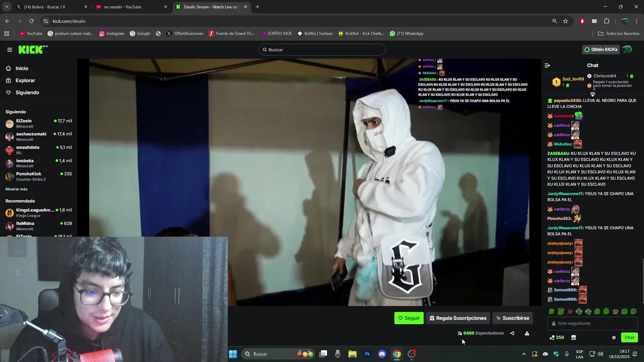The height and width of the screenshot is (362, 644).
Task: Click the report warning triangle icon
Action: [x=527, y=333]
